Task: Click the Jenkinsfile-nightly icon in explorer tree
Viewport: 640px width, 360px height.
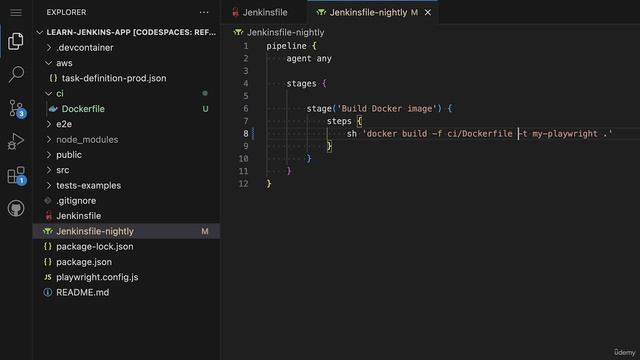Action: click(x=48, y=231)
